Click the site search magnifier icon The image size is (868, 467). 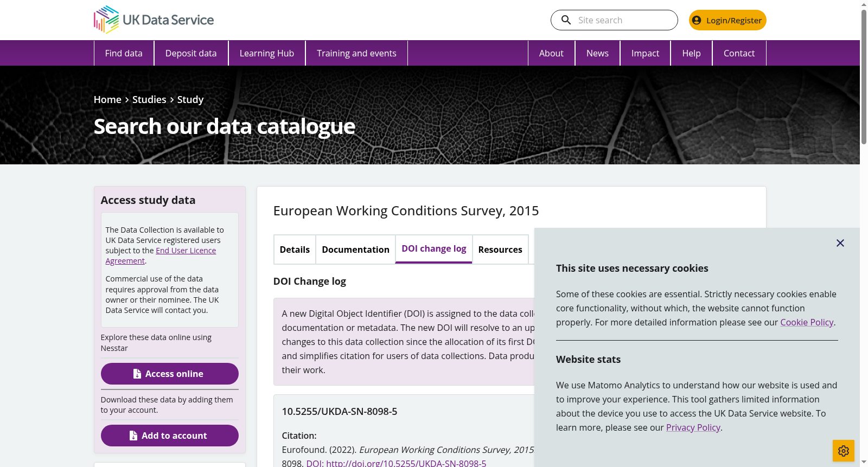point(566,20)
